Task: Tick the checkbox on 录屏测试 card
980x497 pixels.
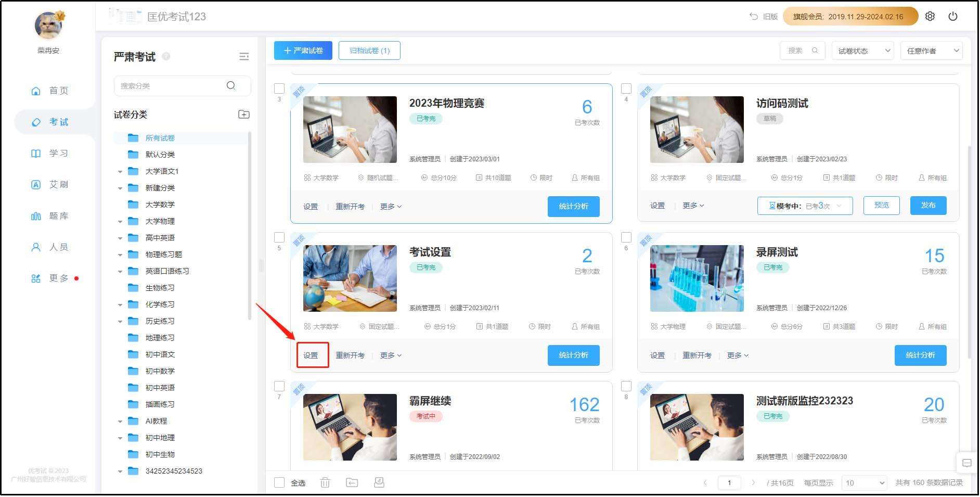Action: pos(626,237)
